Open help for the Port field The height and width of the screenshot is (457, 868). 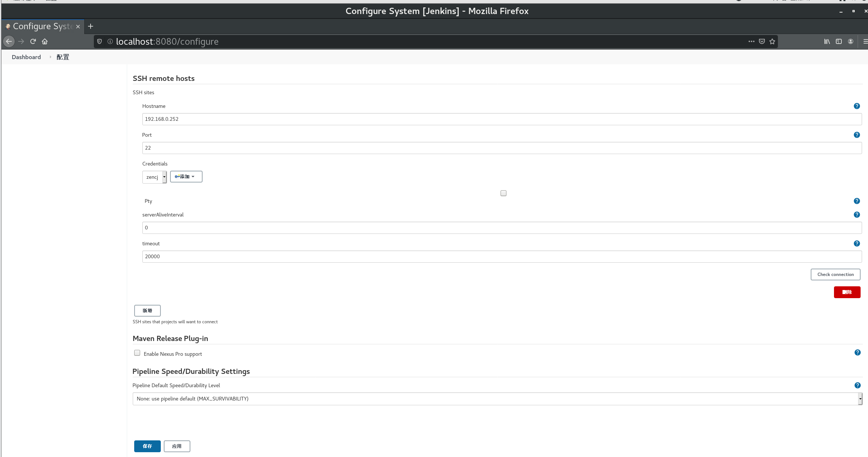857,135
